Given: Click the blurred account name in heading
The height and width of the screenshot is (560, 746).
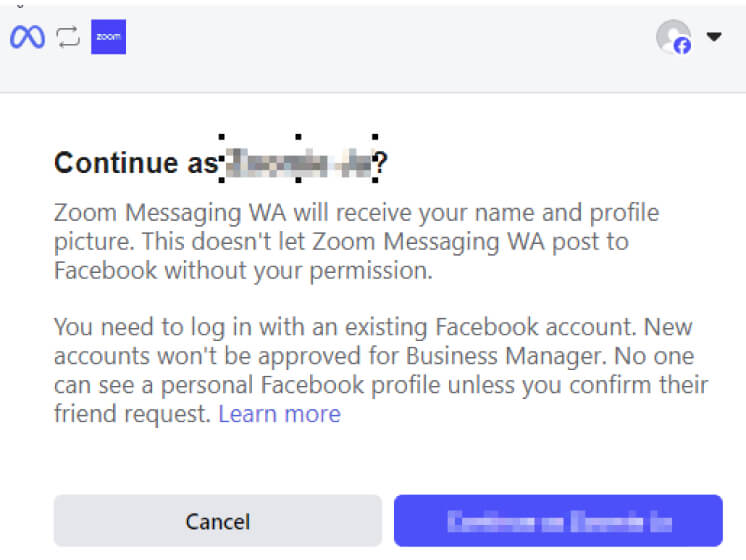Looking at the screenshot, I should (297, 163).
